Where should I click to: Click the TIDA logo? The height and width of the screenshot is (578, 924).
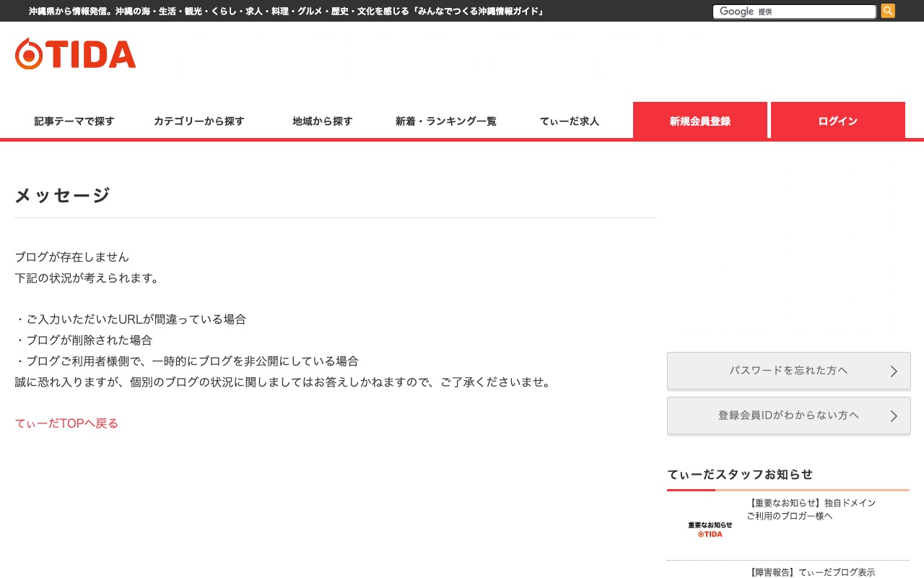coord(76,54)
